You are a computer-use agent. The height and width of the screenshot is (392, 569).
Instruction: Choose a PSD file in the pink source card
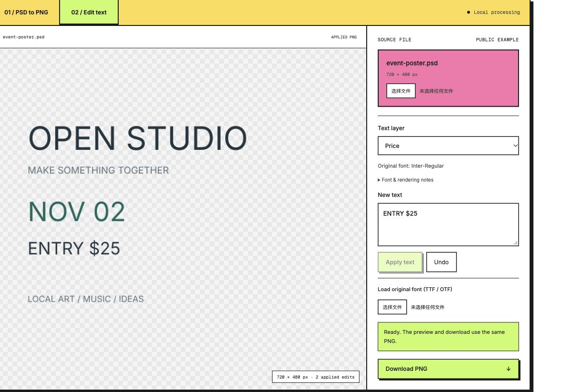point(401,91)
